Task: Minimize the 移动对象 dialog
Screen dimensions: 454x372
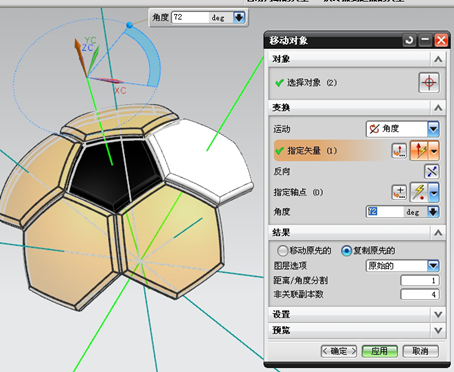Action: [x=425, y=40]
